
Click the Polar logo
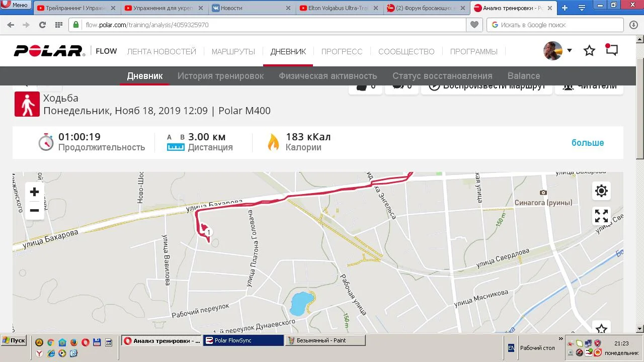click(49, 51)
